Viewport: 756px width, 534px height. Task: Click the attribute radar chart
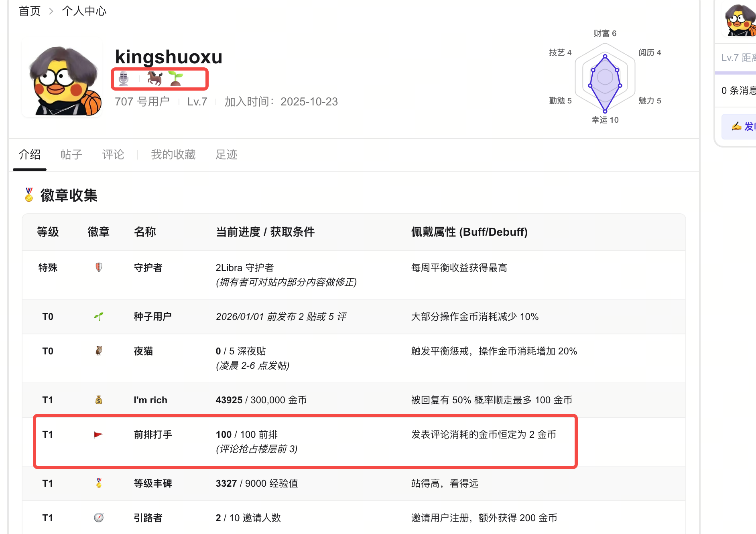tap(605, 78)
